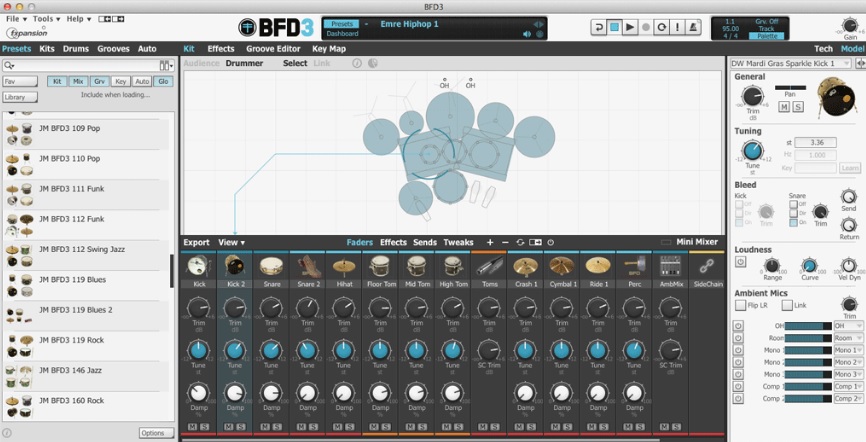Click the Palette button in transport display
Screen dimensions: 866x442
click(766, 36)
